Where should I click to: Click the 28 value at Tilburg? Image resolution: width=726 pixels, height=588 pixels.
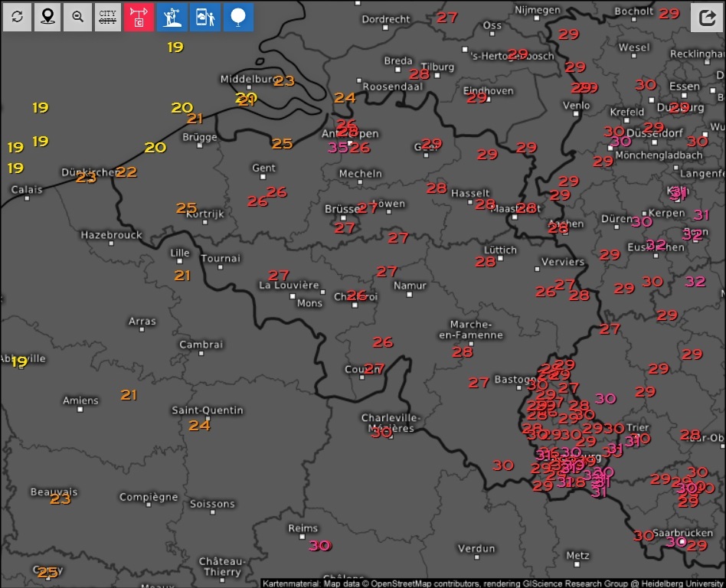coord(419,74)
